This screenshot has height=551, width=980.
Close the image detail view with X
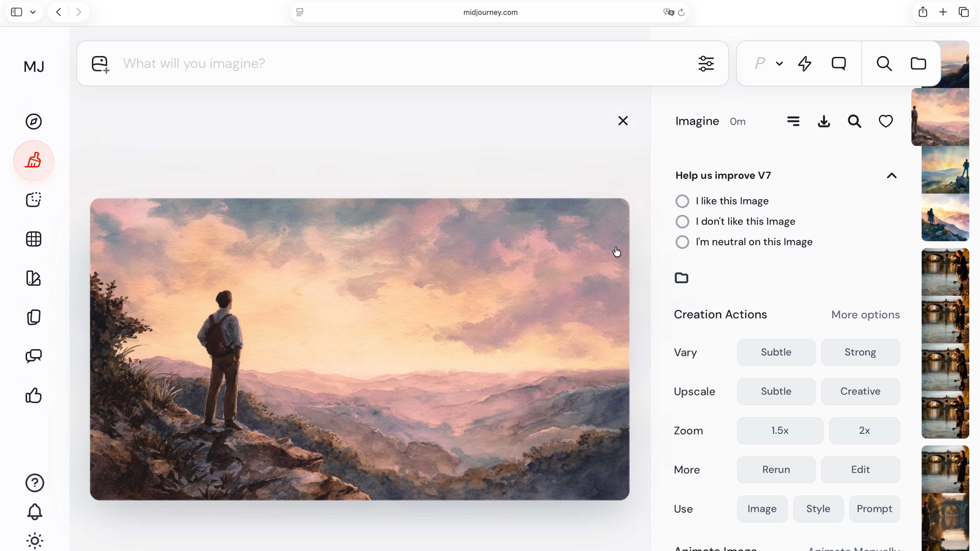[x=623, y=121]
